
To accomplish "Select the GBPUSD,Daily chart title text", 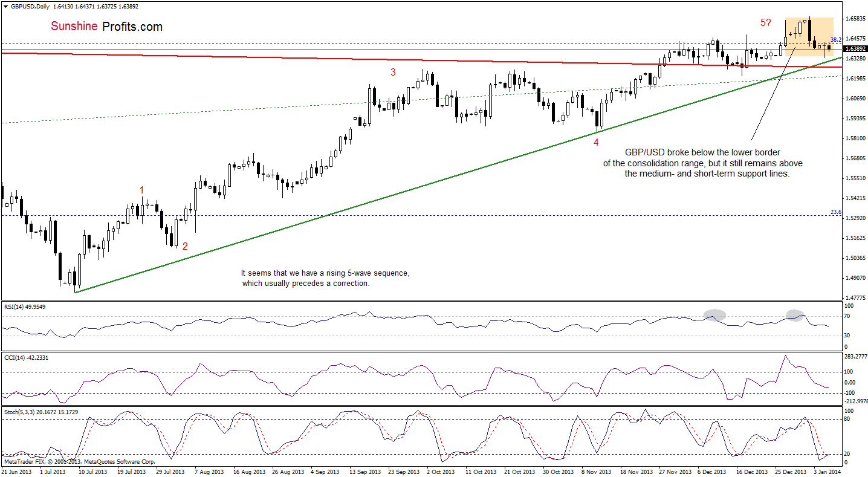I will click(x=30, y=6).
